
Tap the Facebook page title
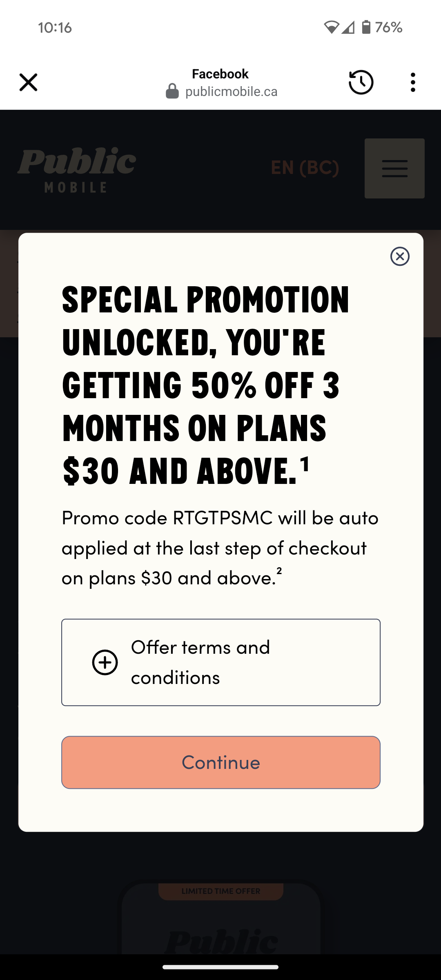(x=220, y=73)
